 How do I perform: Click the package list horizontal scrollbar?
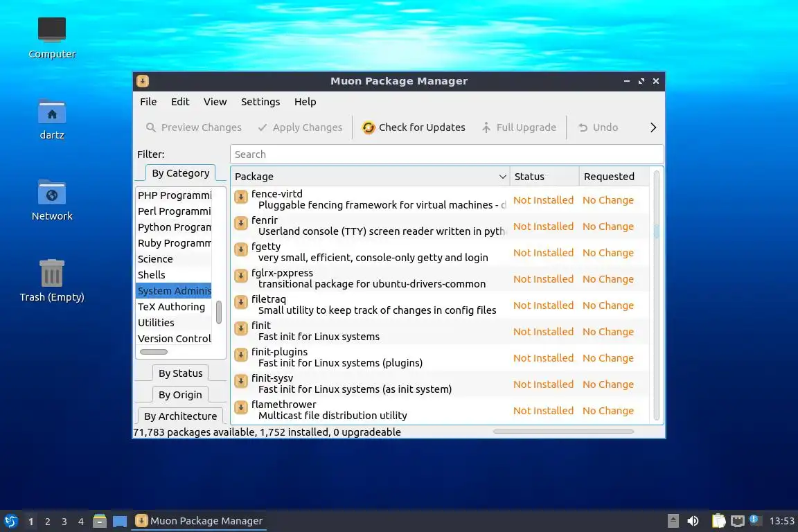[563, 432]
